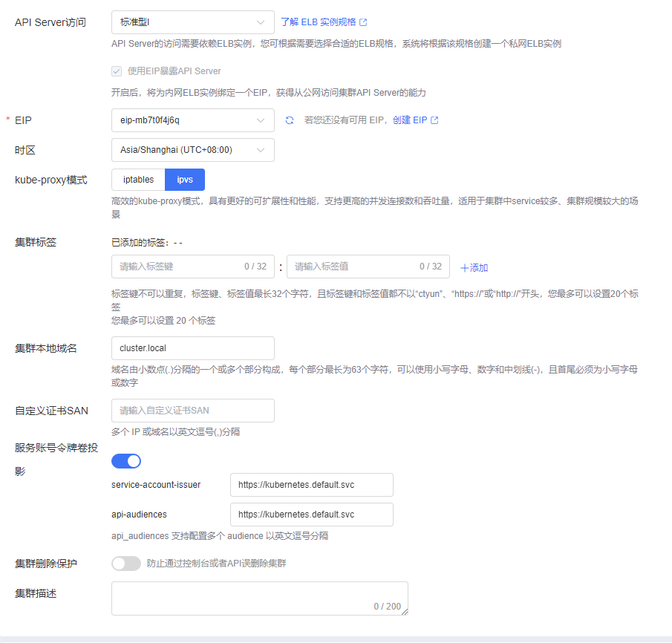Open the EIP eip-mb7t0f4j6q dropdown
The image size is (672, 643).
pos(193,120)
